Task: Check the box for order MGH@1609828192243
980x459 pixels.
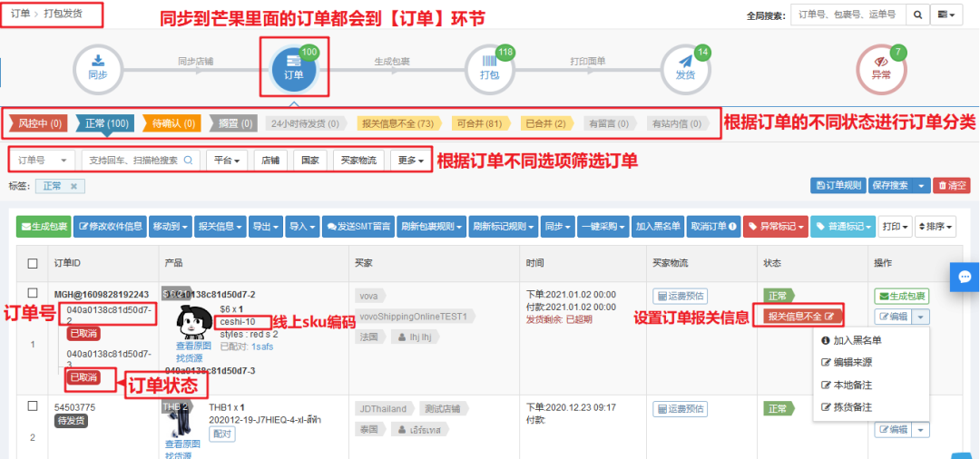Action: pos(34,293)
